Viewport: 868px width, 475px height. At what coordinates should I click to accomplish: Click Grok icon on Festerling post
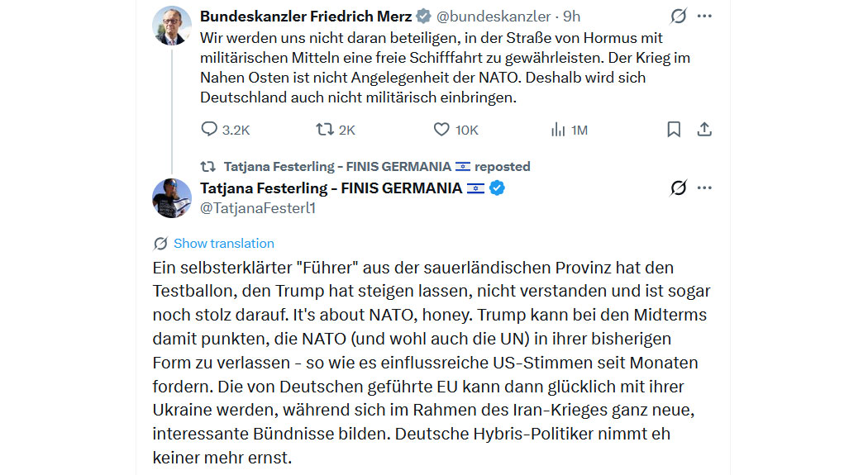coord(678,188)
